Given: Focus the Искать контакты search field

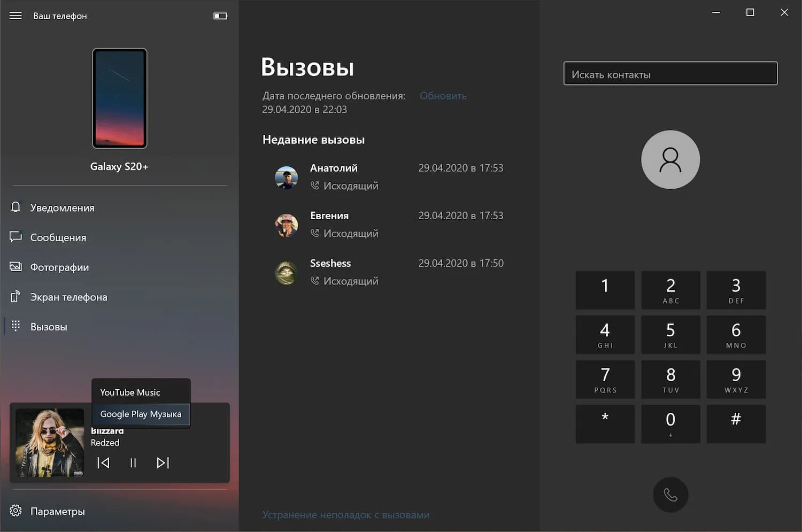Looking at the screenshot, I should tap(670, 74).
